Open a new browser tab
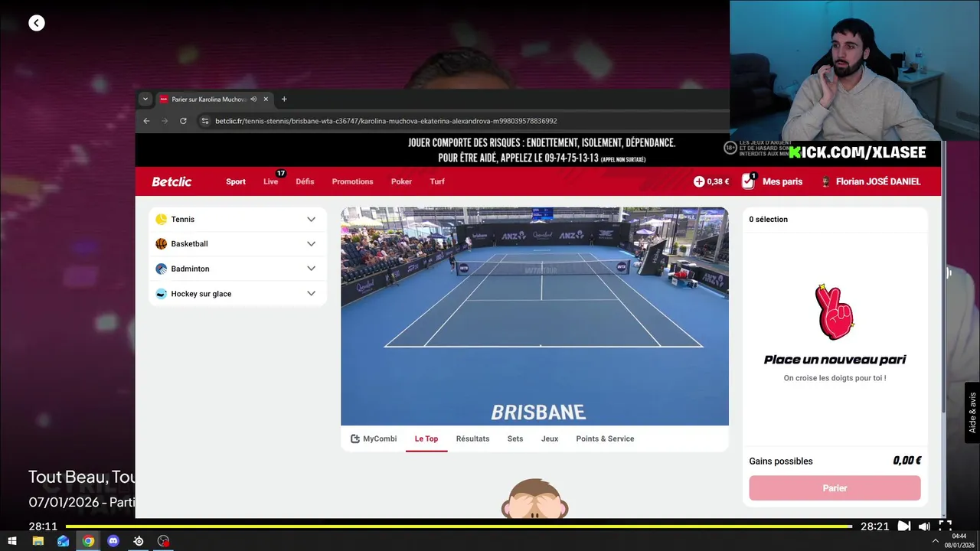Viewport: 980px width, 551px height. pyautogui.click(x=284, y=99)
